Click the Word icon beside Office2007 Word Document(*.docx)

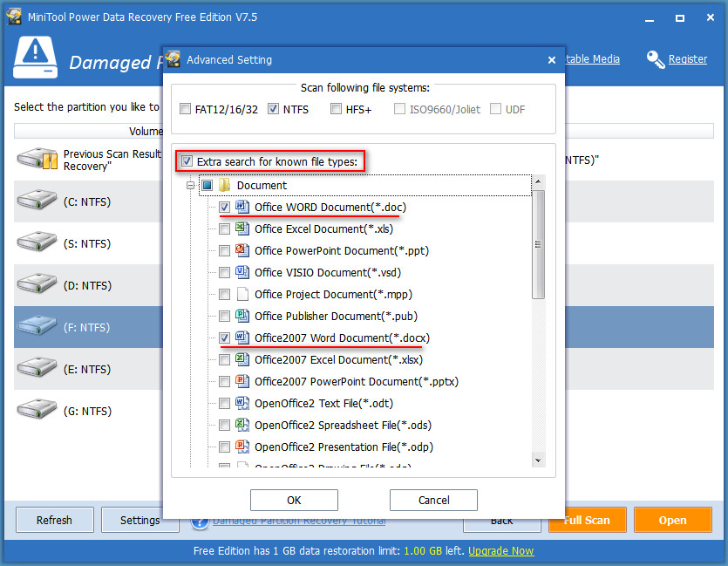tap(242, 338)
